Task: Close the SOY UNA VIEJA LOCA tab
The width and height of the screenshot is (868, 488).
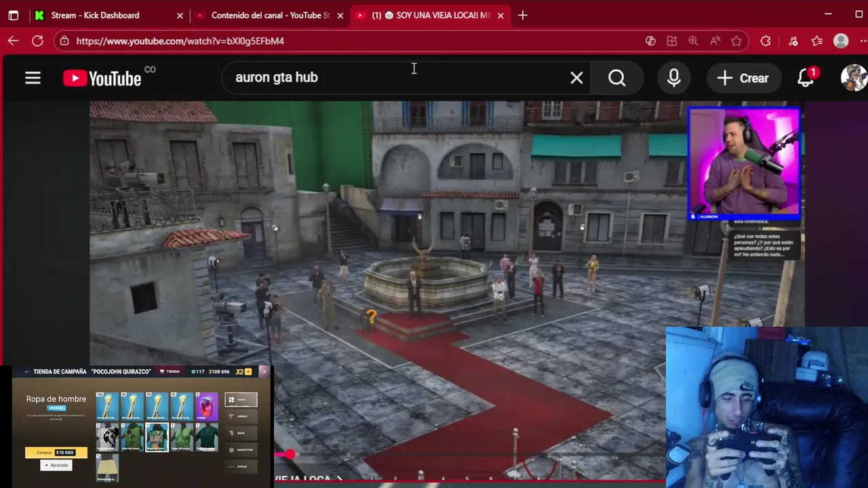Action: coord(500,15)
